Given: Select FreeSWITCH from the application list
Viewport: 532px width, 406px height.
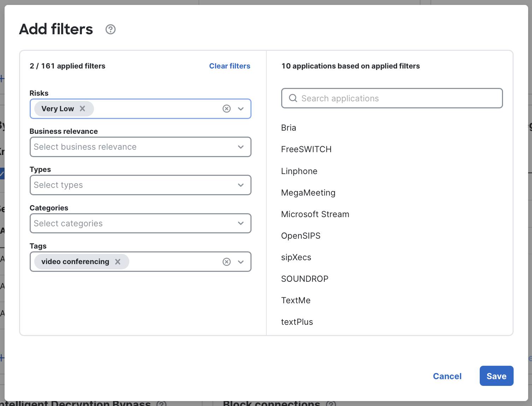Looking at the screenshot, I should point(306,149).
